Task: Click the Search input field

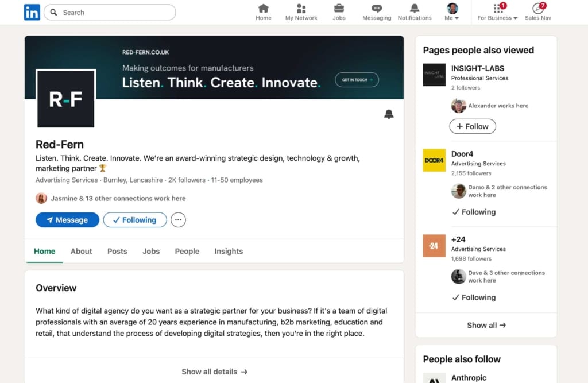Action: pos(110,13)
